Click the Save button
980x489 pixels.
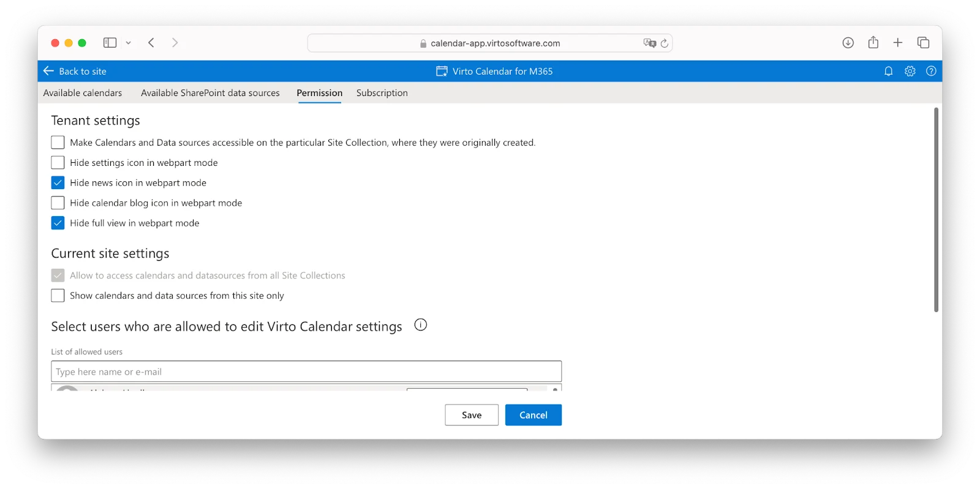tap(472, 415)
